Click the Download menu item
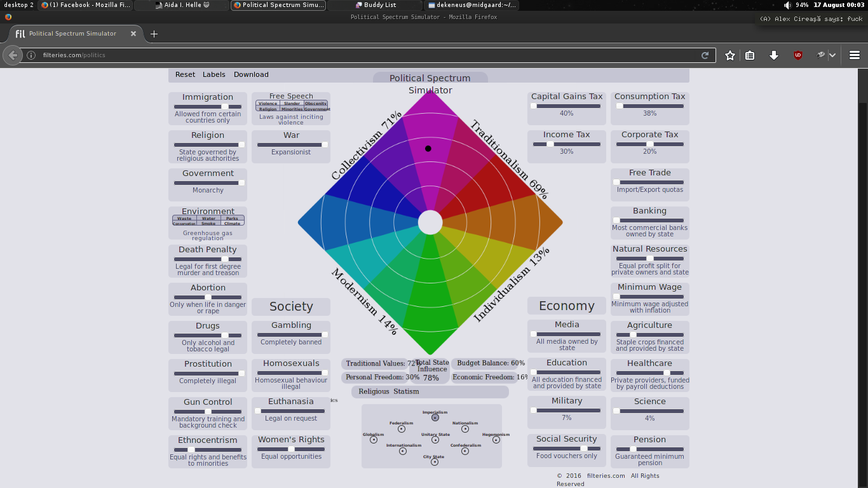Viewport: 868px width, 488px height. click(x=251, y=74)
